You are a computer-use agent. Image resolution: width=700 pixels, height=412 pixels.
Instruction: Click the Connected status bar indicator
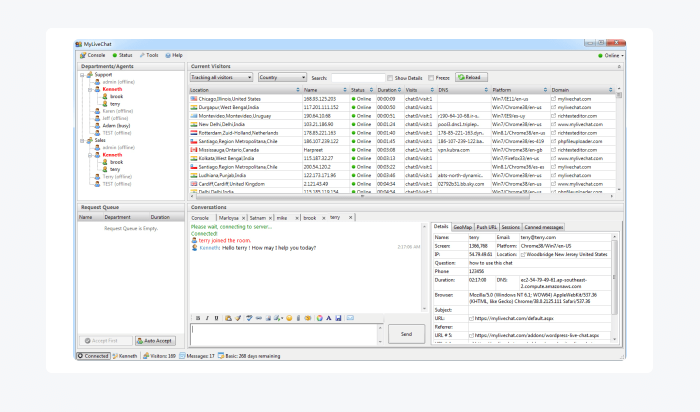click(x=93, y=356)
